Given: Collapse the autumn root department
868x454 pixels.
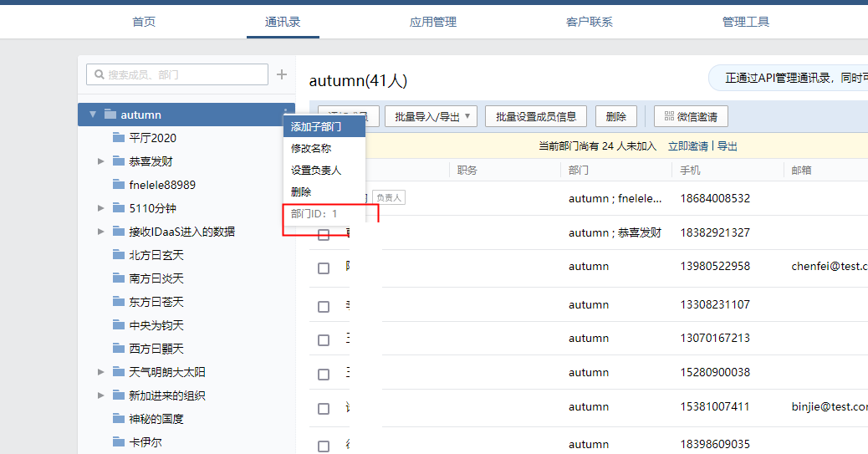Looking at the screenshot, I should coord(93,115).
